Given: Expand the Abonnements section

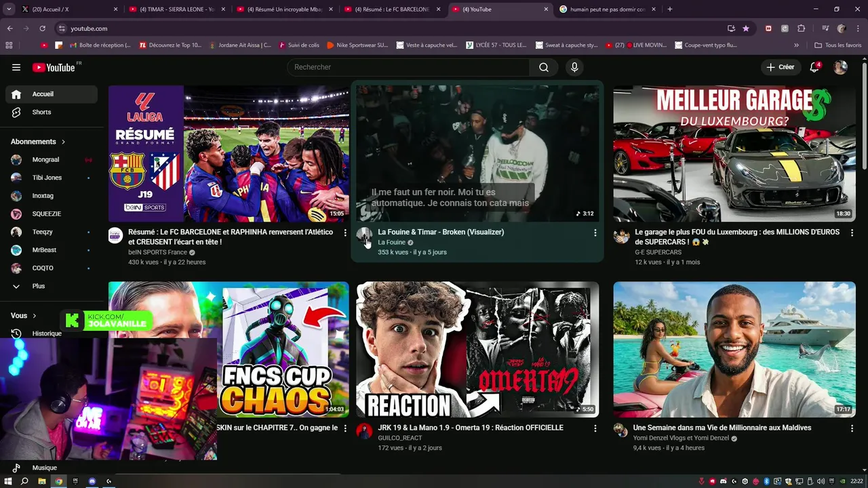Looking at the screenshot, I should tap(38, 142).
